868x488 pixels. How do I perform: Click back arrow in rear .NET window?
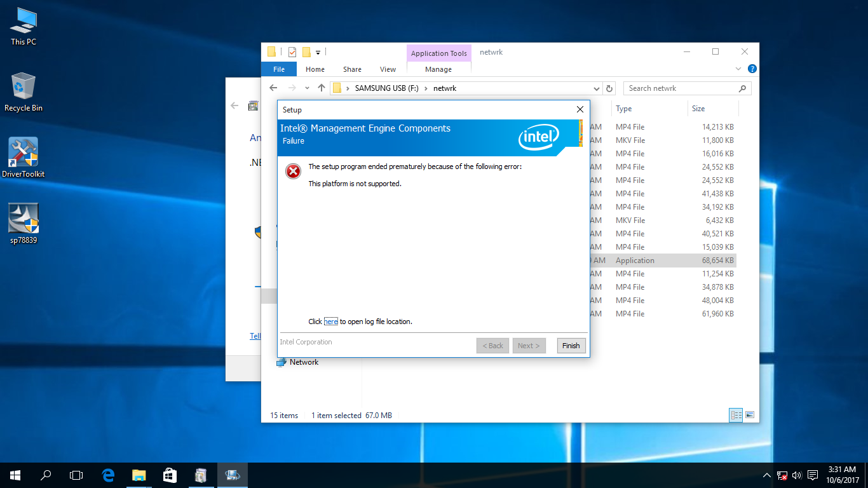(x=234, y=106)
